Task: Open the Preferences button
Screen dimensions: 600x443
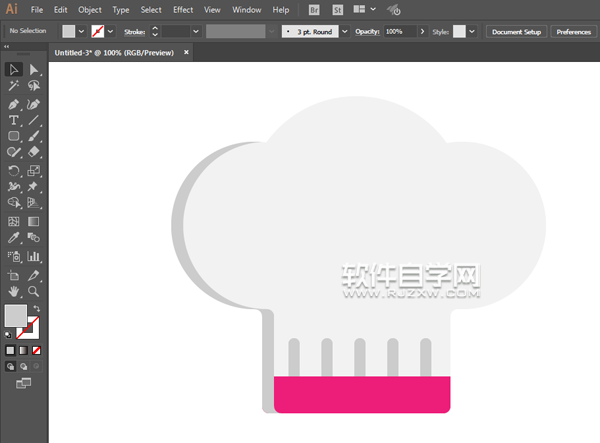Action: 573,32
